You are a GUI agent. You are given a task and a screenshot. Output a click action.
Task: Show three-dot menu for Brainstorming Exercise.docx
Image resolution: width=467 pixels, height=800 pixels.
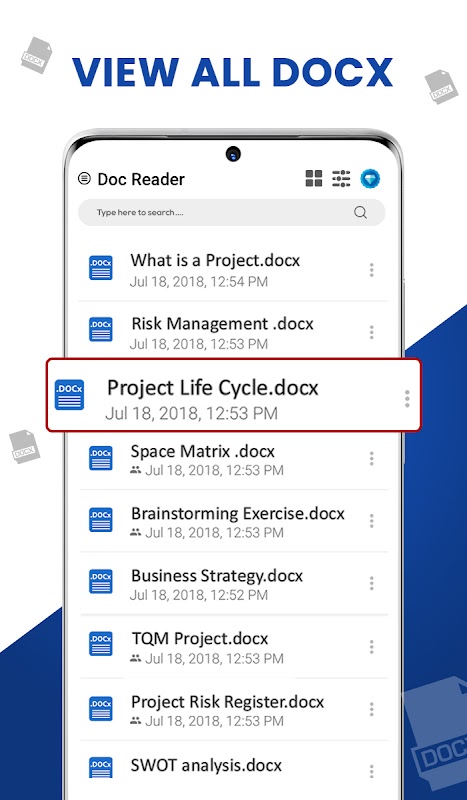click(x=372, y=521)
